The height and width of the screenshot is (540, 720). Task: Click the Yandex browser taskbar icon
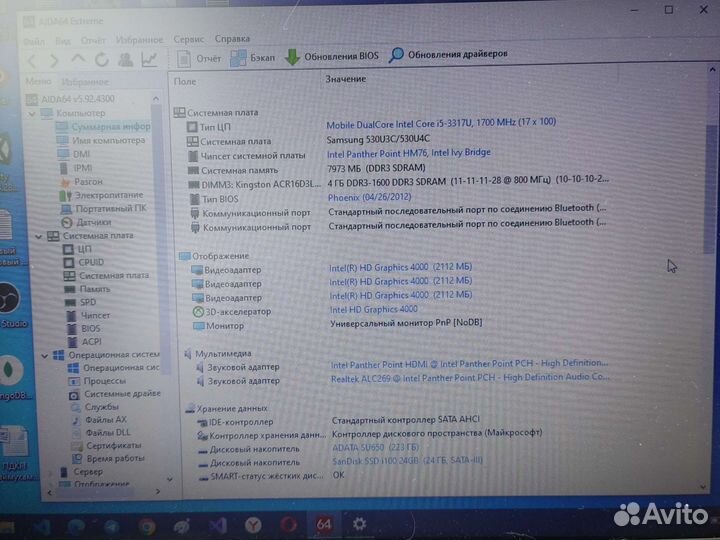point(253,525)
